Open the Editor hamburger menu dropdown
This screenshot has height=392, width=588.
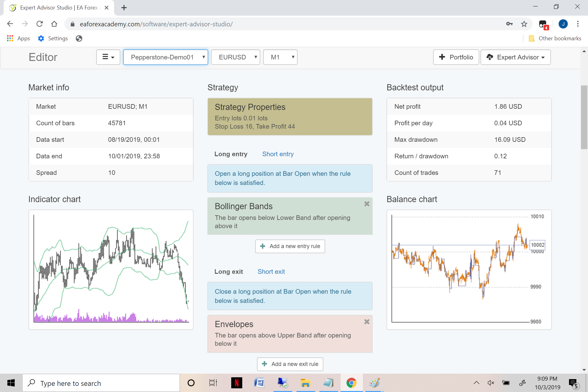click(108, 57)
